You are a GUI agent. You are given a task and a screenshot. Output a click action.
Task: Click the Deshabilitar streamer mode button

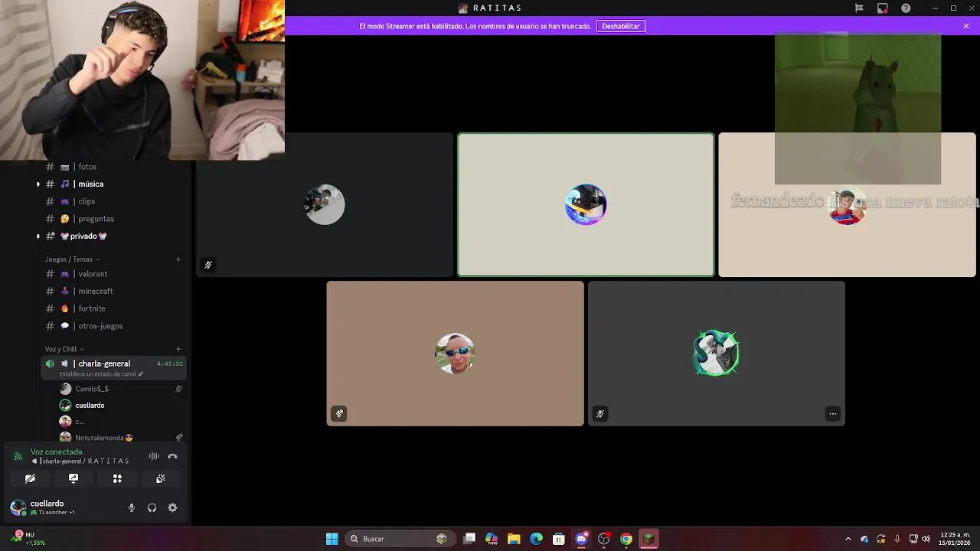click(621, 26)
